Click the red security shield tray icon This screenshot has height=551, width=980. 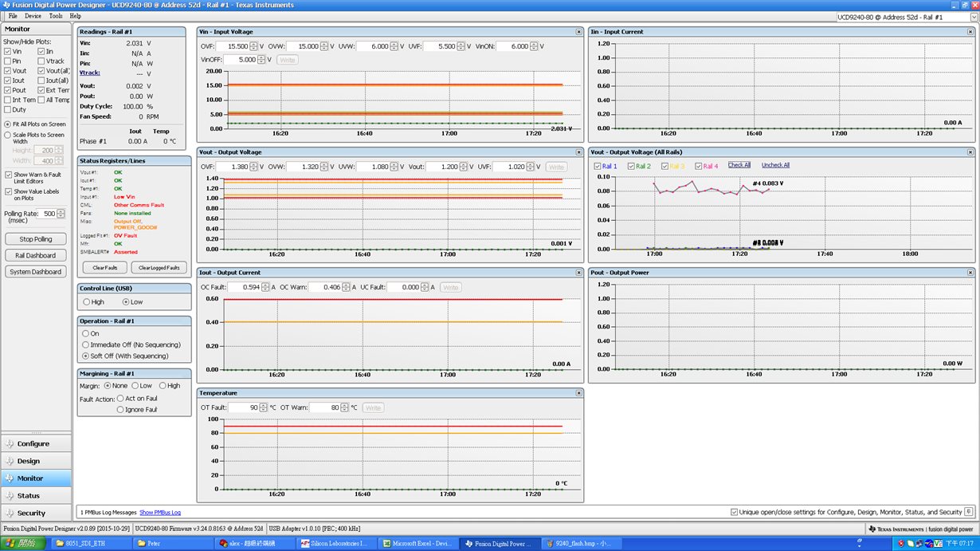click(901, 543)
